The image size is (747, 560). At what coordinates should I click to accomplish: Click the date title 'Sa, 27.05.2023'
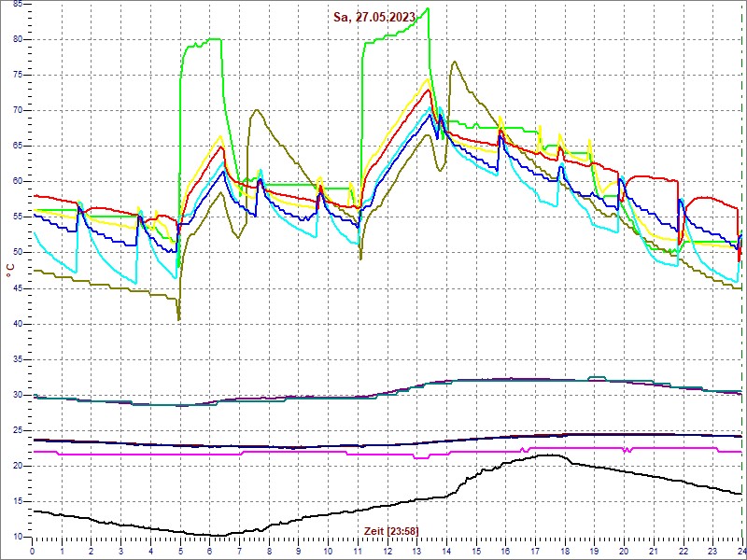point(374,18)
